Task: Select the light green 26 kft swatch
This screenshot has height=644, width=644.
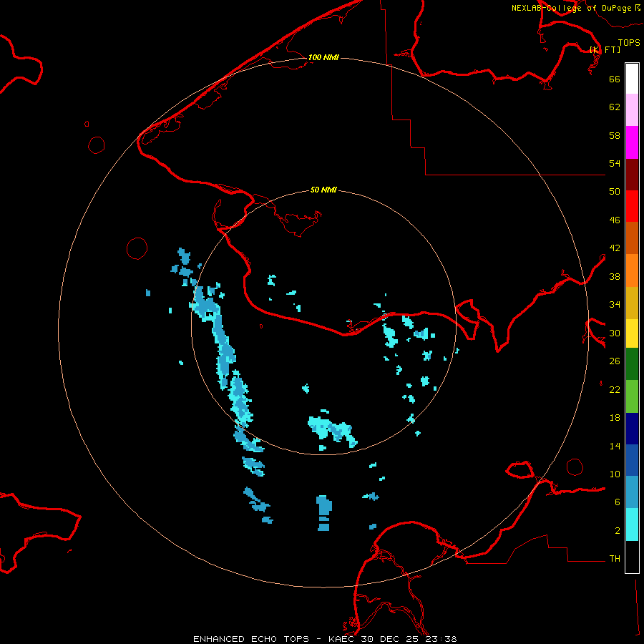Action: coord(632,396)
